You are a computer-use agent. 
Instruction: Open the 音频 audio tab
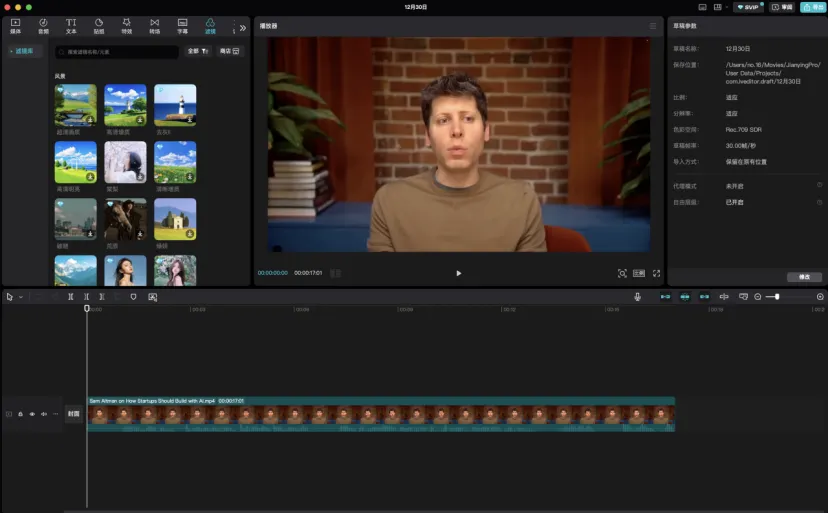click(43, 26)
